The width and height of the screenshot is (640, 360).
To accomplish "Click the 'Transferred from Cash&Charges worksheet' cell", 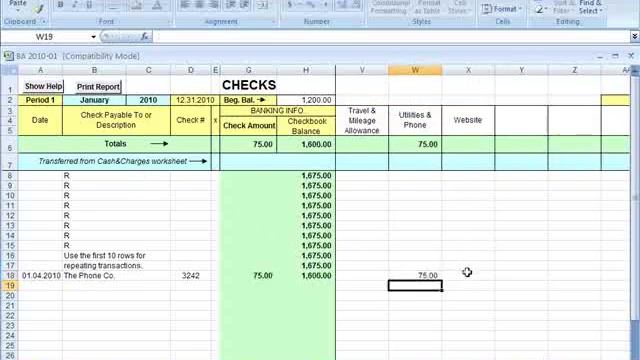I will (x=115, y=161).
